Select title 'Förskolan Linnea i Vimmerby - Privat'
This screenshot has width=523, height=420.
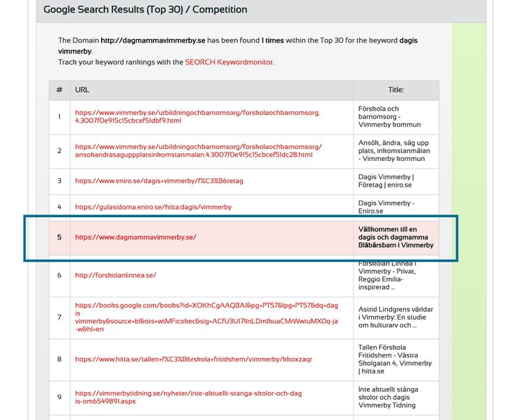pos(387,275)
